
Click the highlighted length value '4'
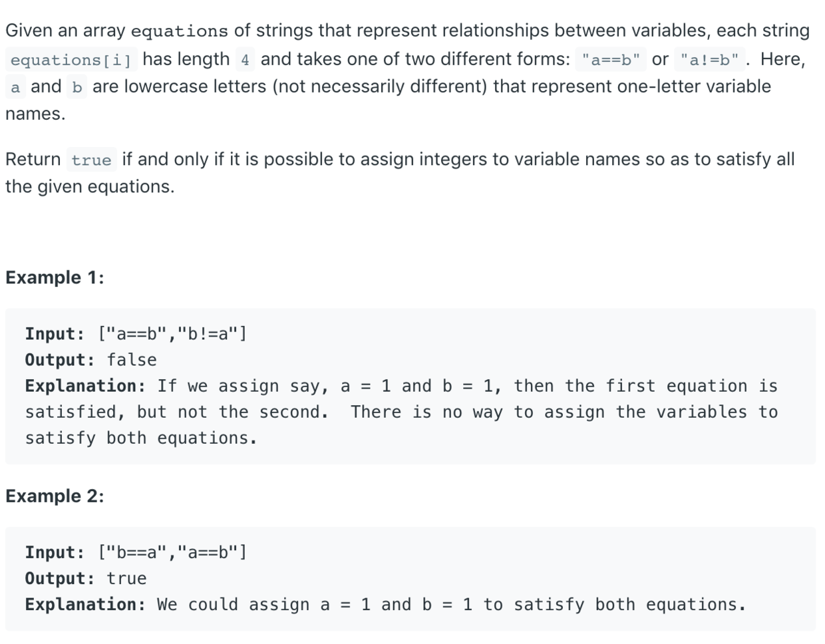(x=245, y=60)
